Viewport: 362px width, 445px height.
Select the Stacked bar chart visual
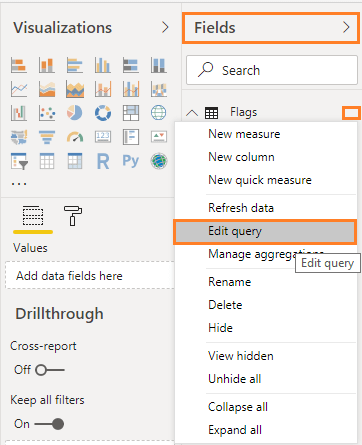coord(19,65)
